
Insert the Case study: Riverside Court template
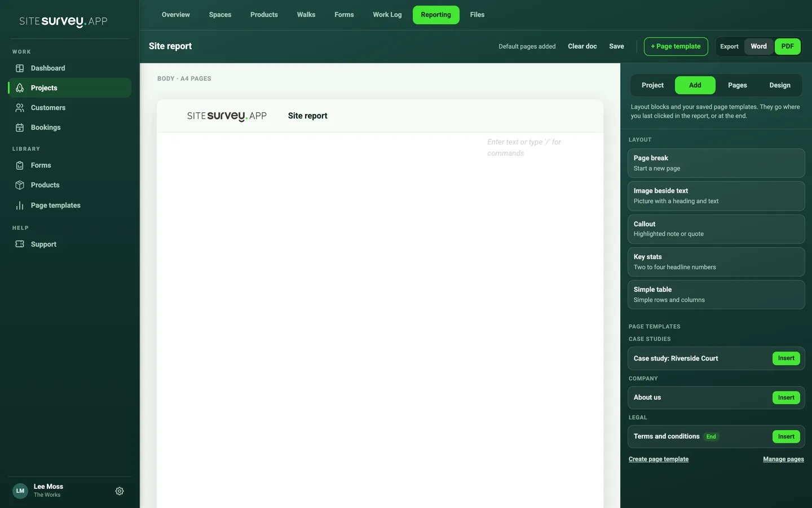pyautogui.click(x=786, y=358)
